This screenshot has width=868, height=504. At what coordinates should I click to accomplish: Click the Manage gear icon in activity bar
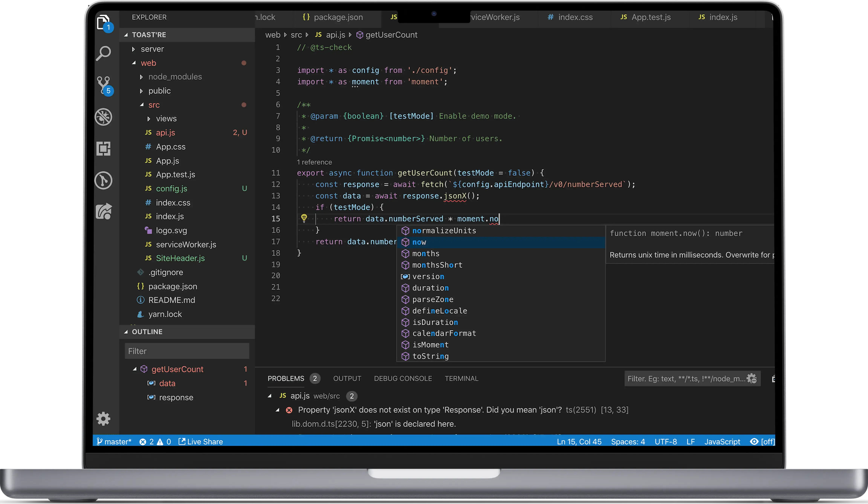(x=103, y=419)
